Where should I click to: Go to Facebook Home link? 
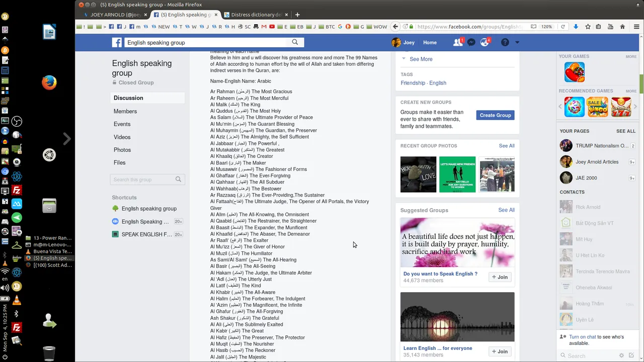pyautogui.click(x=430, y=43)
